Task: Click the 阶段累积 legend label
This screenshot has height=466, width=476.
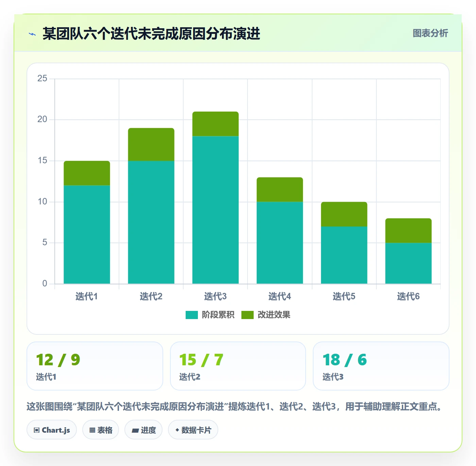Action: coord(218,315)
